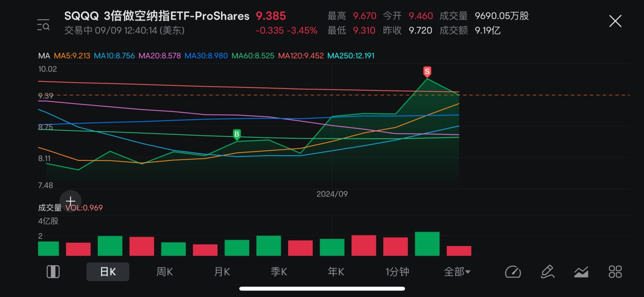Switch to 周K weekly chart

point(165,272)
